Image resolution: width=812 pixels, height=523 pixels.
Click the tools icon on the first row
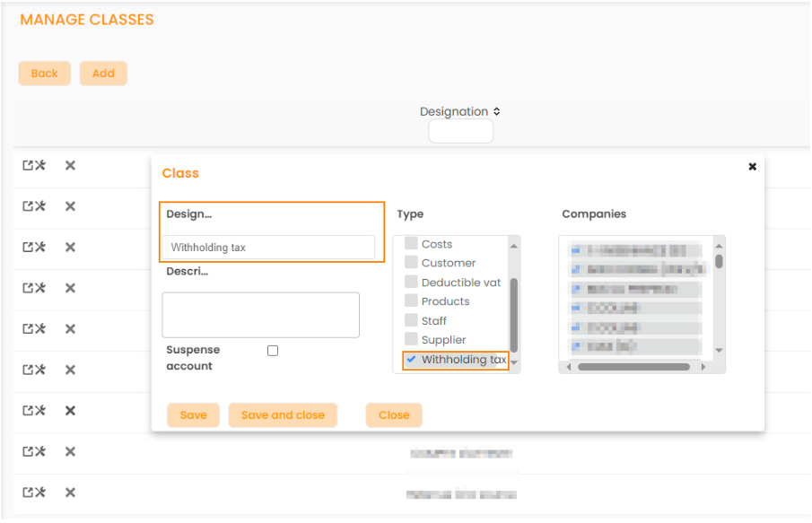[x=39, y=165]
